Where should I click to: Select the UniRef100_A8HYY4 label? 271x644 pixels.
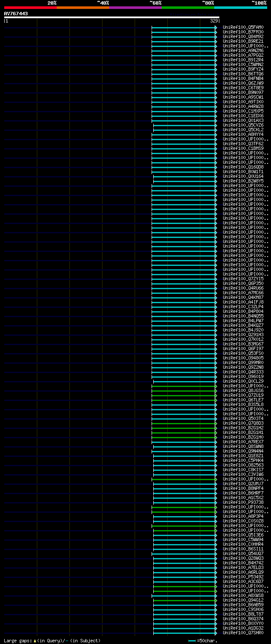[243, 135]
